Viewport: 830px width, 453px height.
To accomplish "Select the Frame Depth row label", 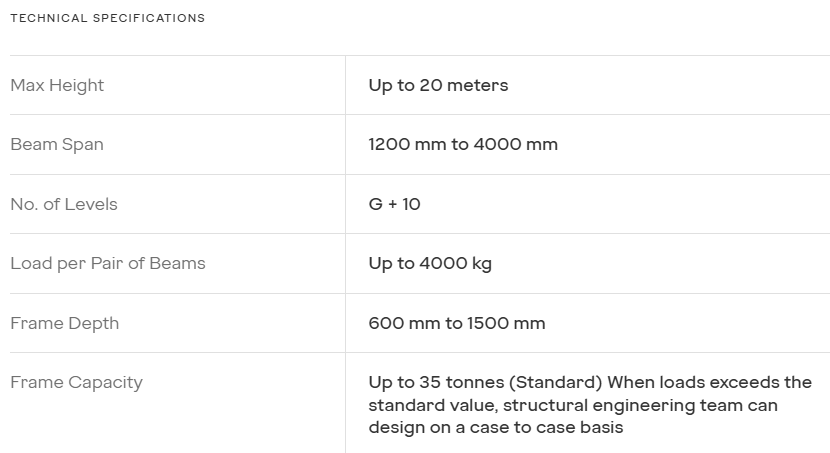I will (64, 323).
